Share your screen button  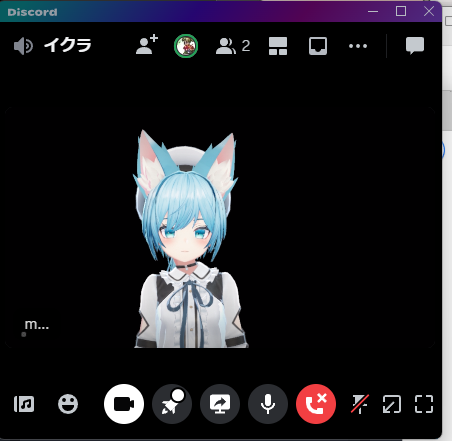(220, 404)
